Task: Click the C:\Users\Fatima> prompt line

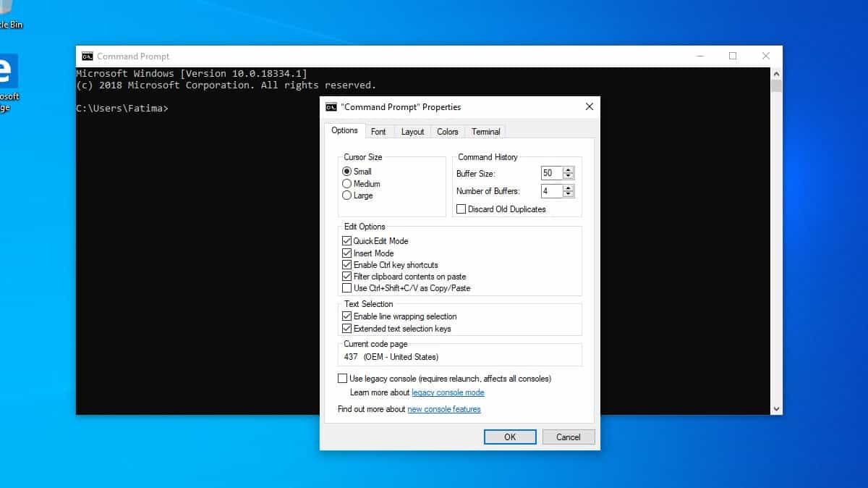Action: pos(122,109)
